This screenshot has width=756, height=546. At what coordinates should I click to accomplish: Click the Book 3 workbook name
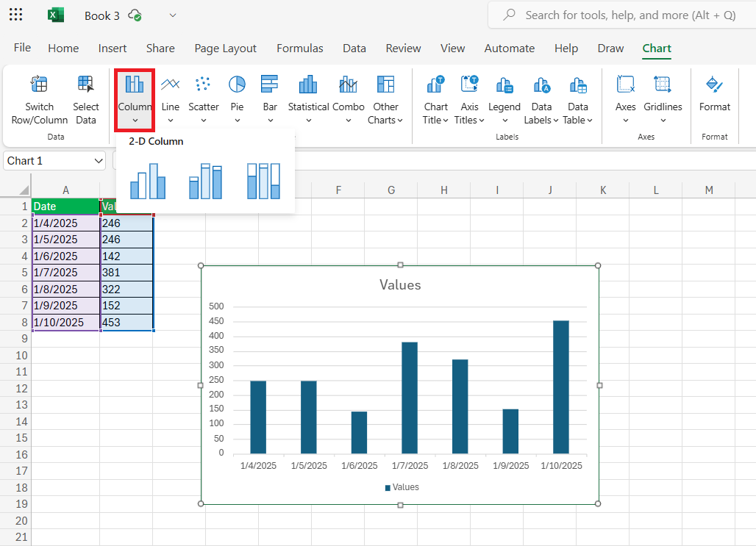(101, 15)
